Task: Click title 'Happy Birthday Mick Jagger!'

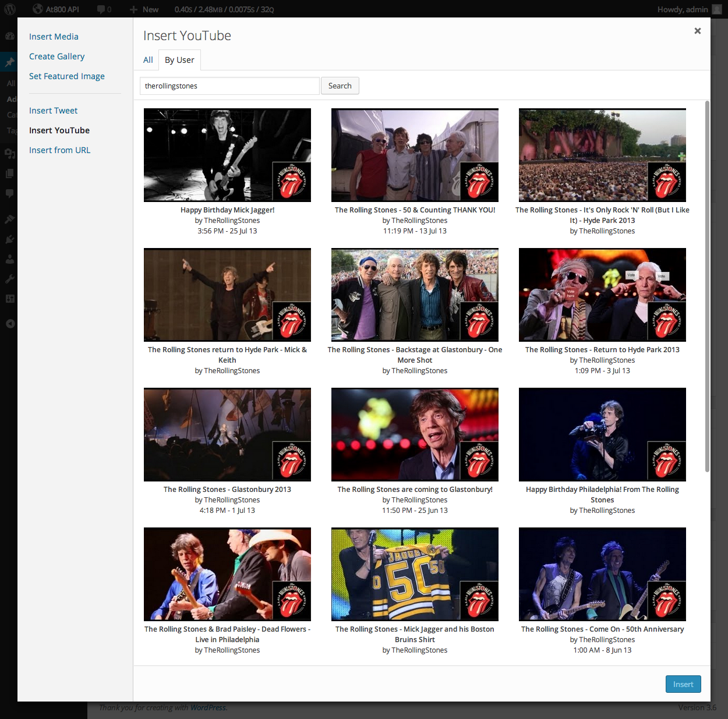Action: 227,210
